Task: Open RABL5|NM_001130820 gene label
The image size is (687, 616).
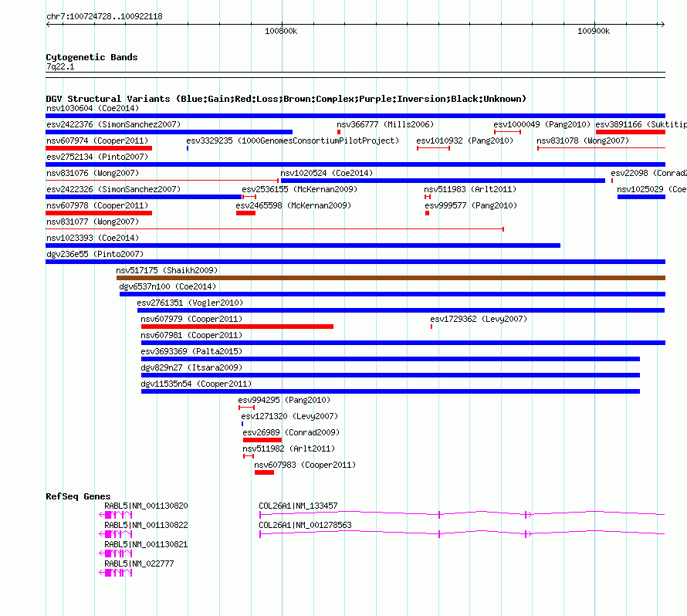Action: click(146, 506)
